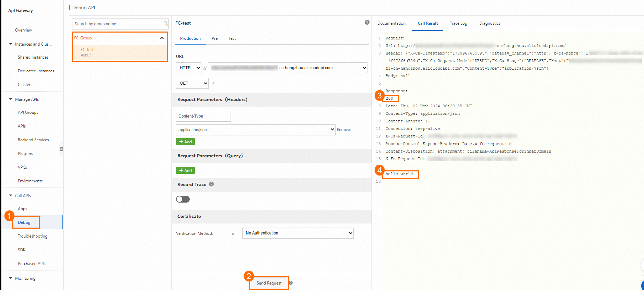Click the Search by group name field
The width and height of the screenshot is (644, 290).
[120, 24]
